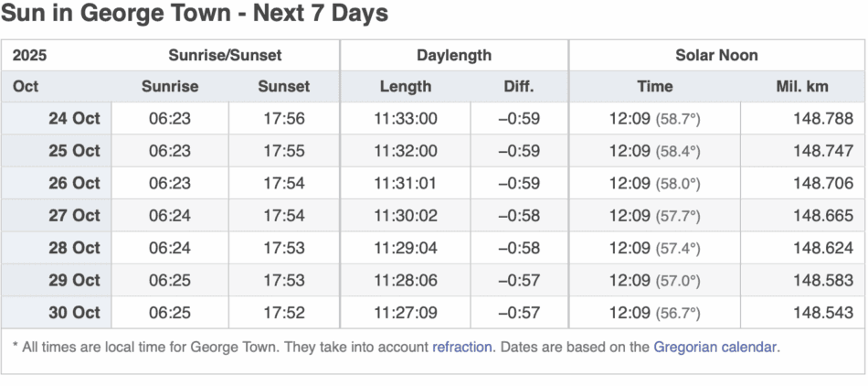Viewport: 868px width, 386px height.
Task: Click the Sunset column header
Action: [x=283, y=87]
